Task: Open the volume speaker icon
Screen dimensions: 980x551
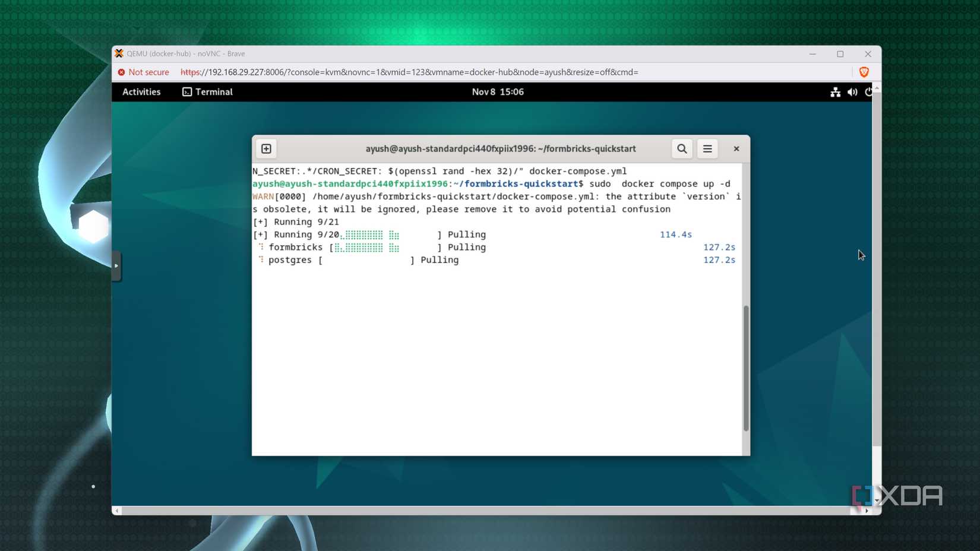Action: (852, 92)
